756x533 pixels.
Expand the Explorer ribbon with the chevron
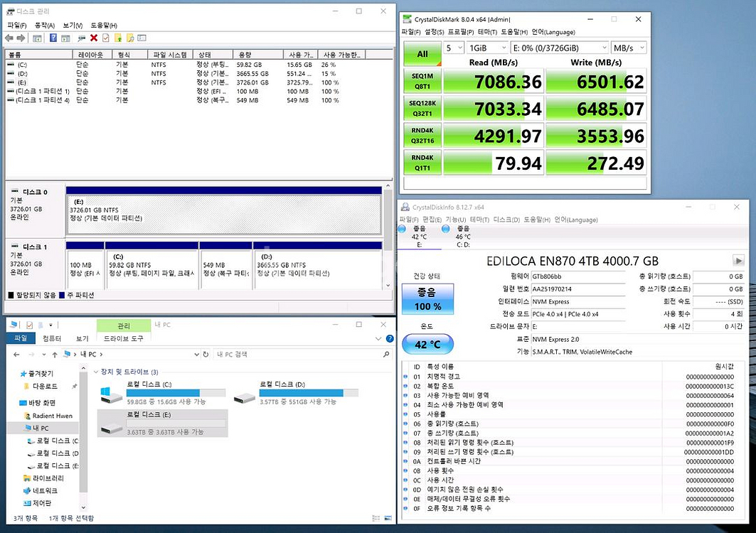click(x=378, y=339)
